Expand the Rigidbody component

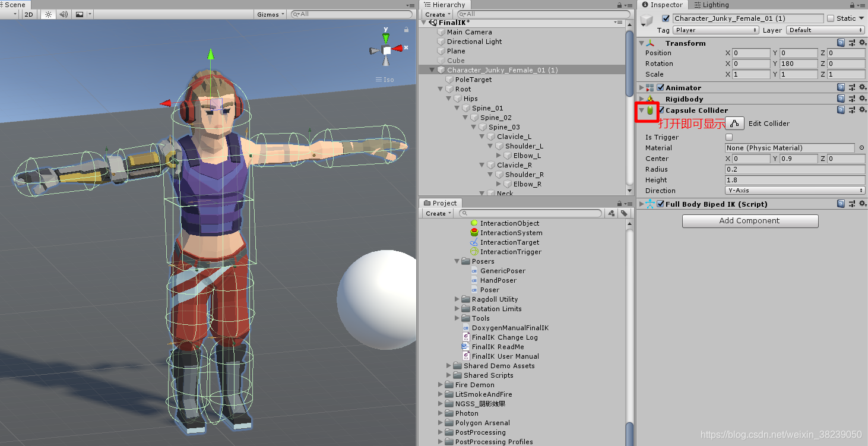tap(641, 99)
